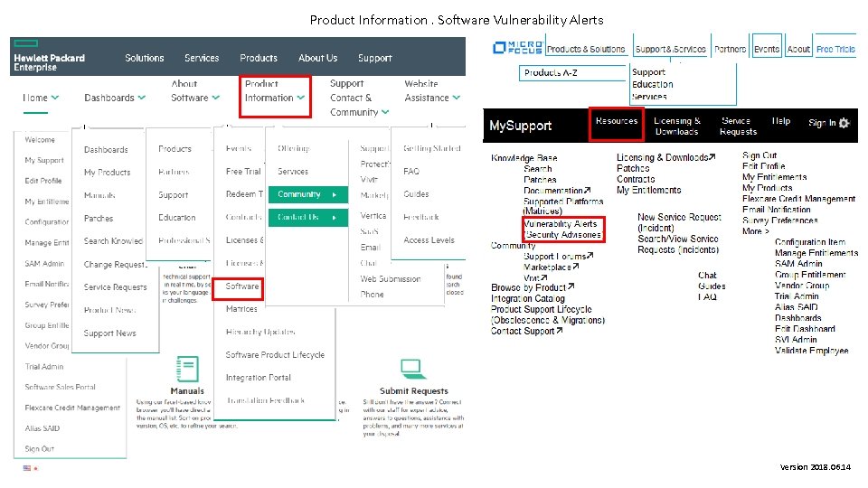Open Events in Micro Focus nav
Screen dimensions: 868x488
[x=767, y=49]
